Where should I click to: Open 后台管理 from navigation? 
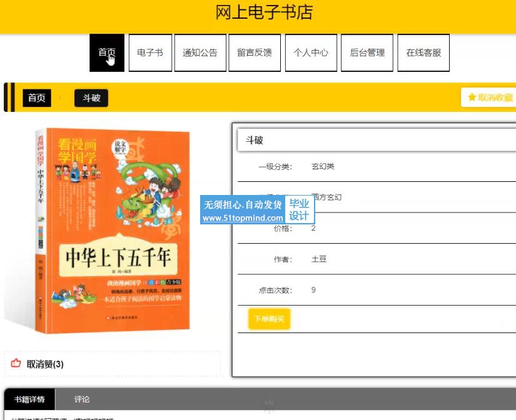click(x=367, y=52)
